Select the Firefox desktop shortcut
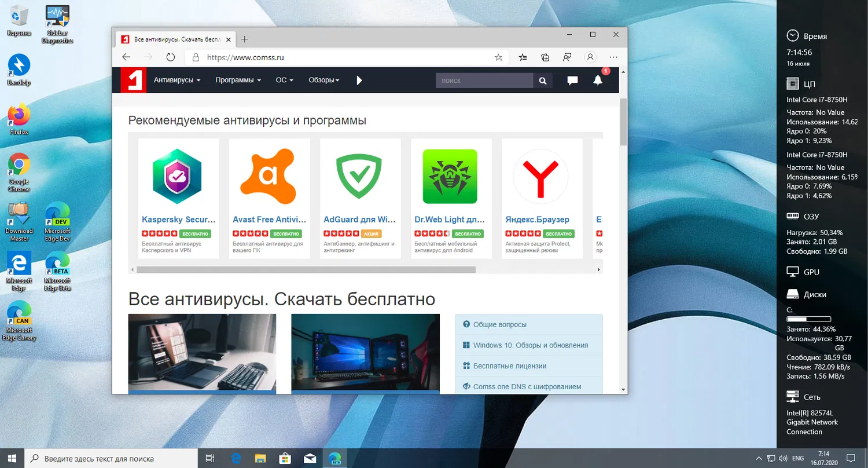Image resolution: width=868 pixels, height=468 pixels. [19, 119]
